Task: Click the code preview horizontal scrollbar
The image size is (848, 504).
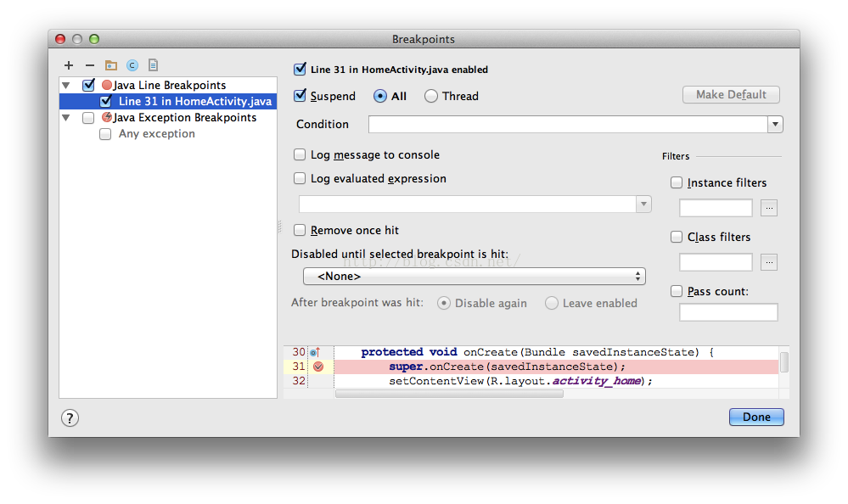Action: [x=449, y=394]
